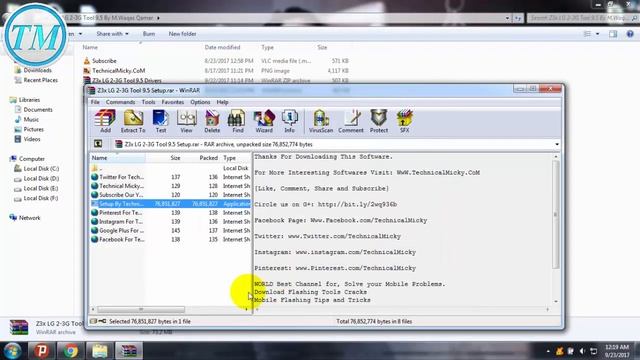Select the Setup By Techni... application

coord(170,204)
